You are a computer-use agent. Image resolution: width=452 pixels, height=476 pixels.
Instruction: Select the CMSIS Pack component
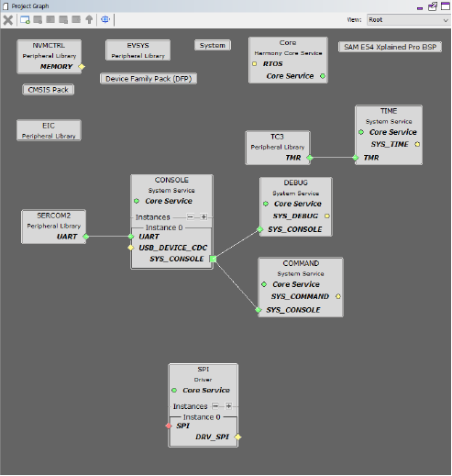(49, 90)
